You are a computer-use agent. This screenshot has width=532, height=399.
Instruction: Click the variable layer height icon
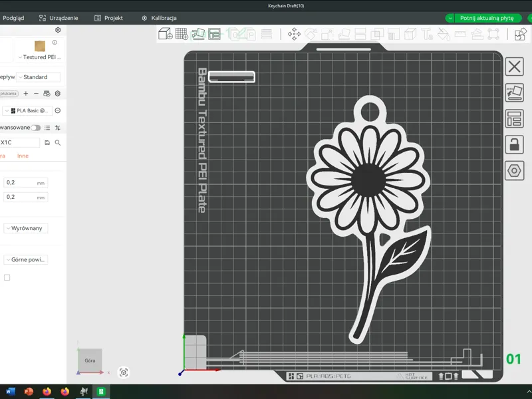pyautogui.click(x=267, y=34)
